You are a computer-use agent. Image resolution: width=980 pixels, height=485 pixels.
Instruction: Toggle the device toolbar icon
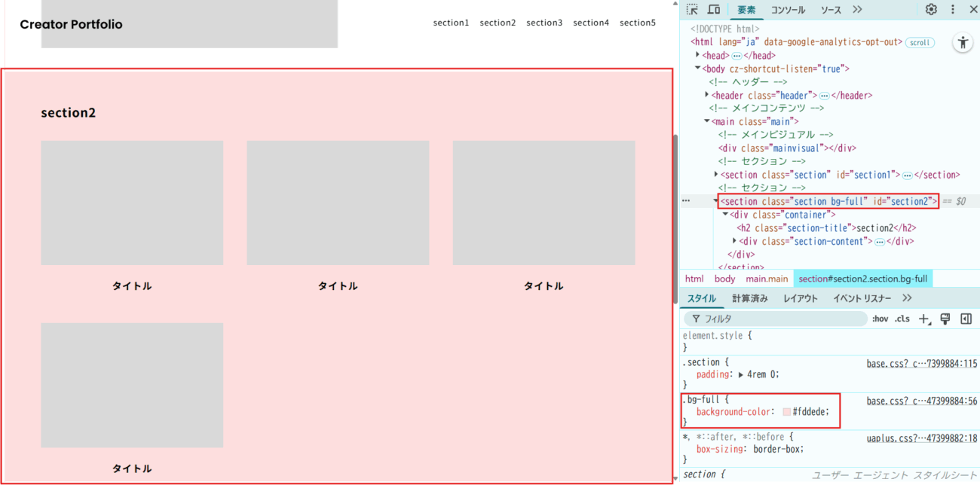pos(713,10)
